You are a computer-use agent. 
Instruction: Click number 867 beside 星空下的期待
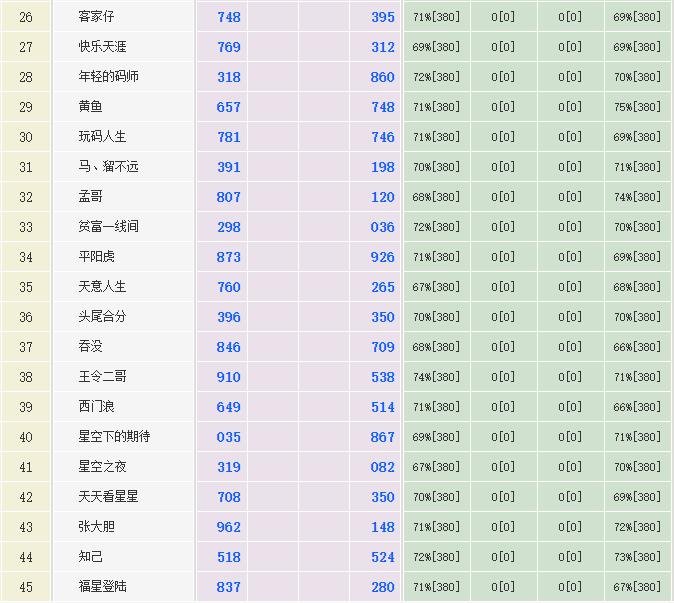[x=382, y=437]
